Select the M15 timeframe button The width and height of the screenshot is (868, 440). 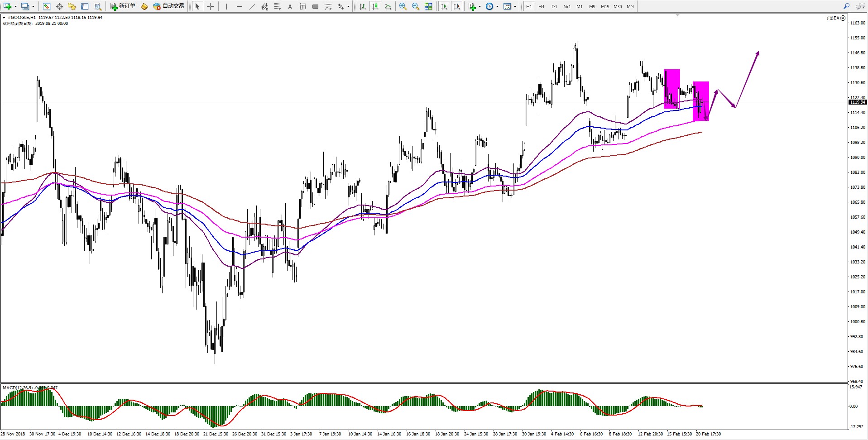pyautogui.click(x=604, y=6)
